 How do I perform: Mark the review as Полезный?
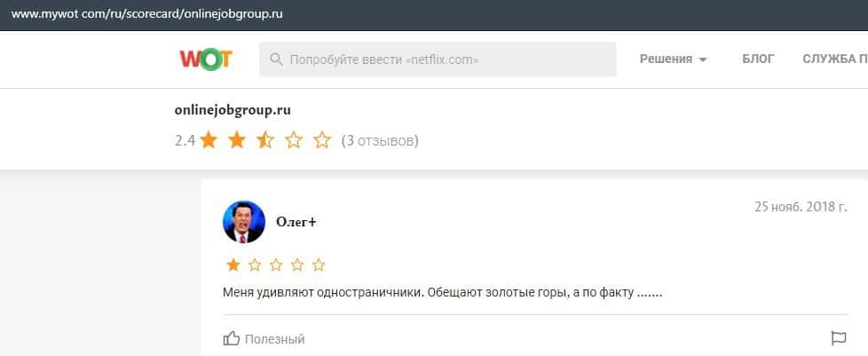point(274,339)
